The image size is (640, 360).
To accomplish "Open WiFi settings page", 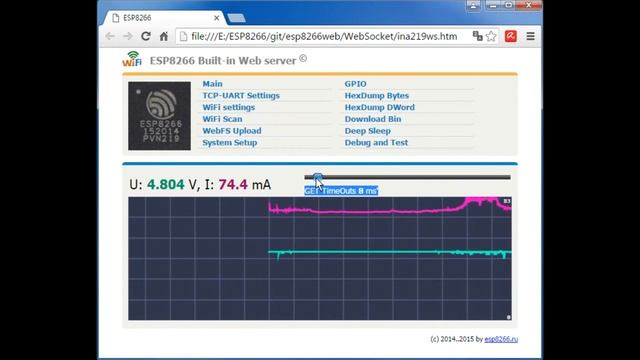I will click(x=229, y=107).
